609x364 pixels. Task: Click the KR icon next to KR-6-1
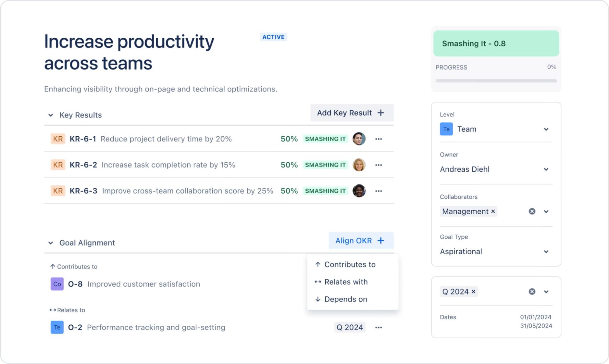pos(58,139)
